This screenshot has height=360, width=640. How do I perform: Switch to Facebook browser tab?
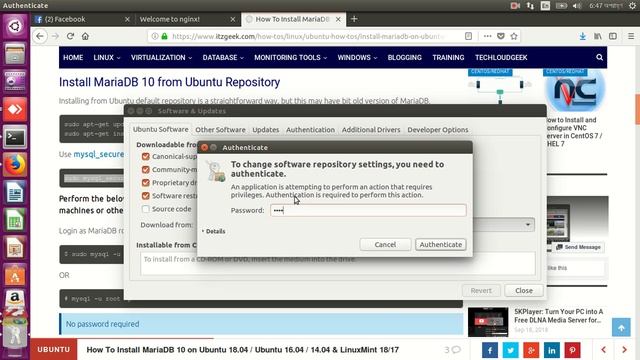coord(82,19)
